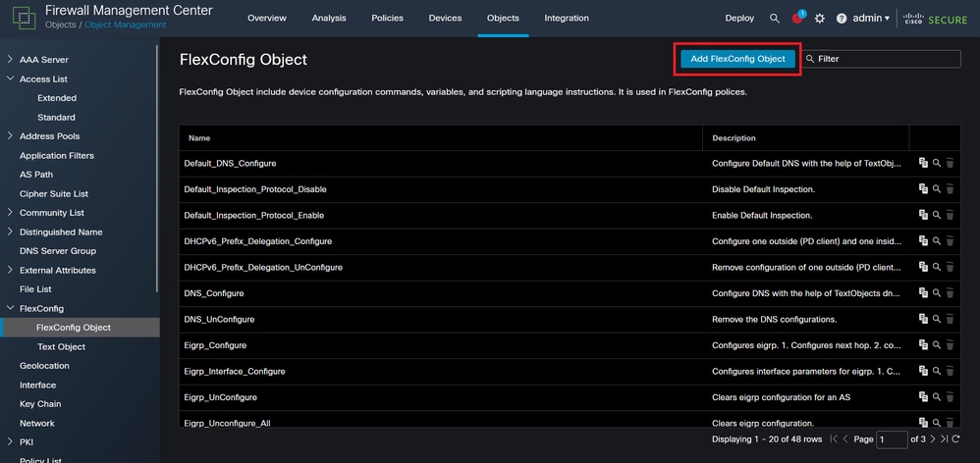This screenshot has width=980, height=463.
Task: Select Key Chain in the sidebar
Action: tap(40, 404)
